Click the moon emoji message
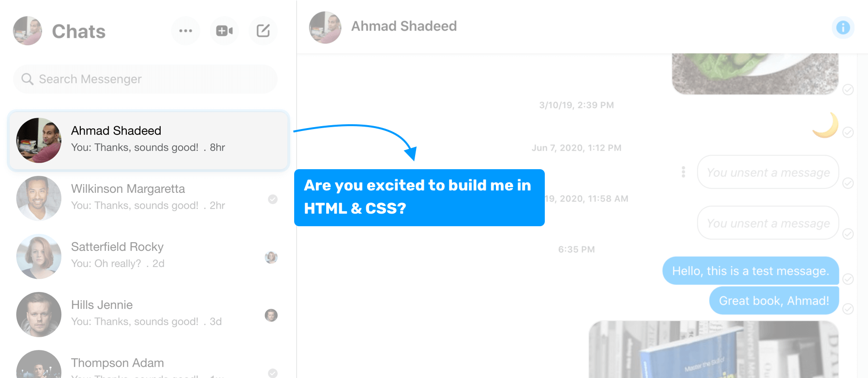 coord(825,125)
